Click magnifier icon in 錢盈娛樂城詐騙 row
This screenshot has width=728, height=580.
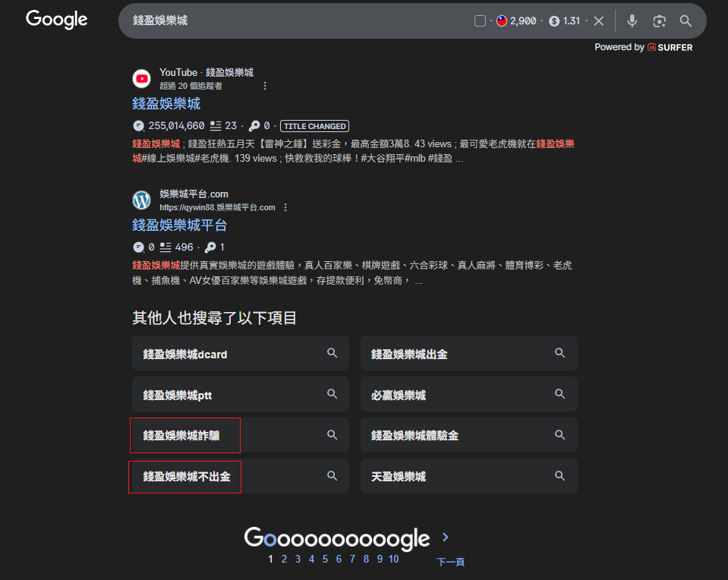pos(332,435)
